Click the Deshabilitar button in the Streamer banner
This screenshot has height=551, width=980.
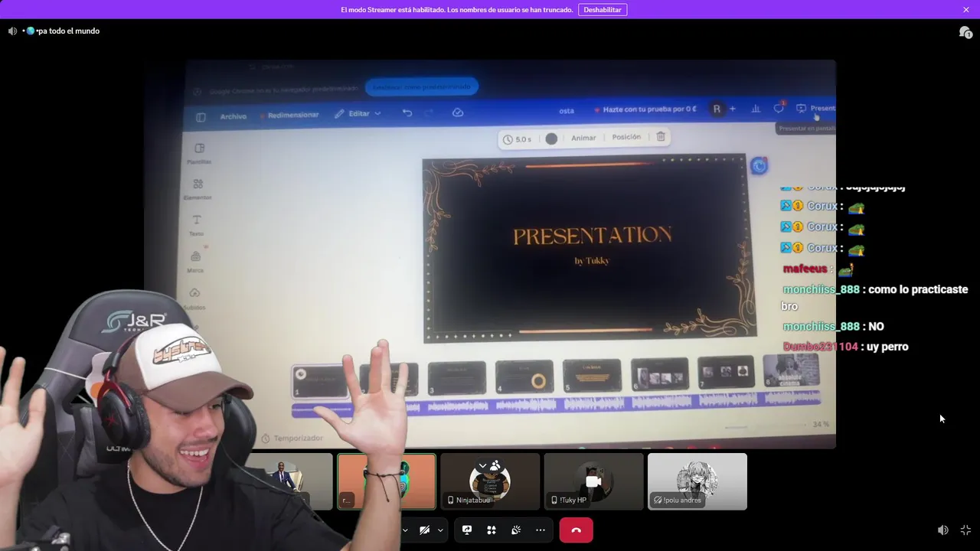(x=603, y=10)
